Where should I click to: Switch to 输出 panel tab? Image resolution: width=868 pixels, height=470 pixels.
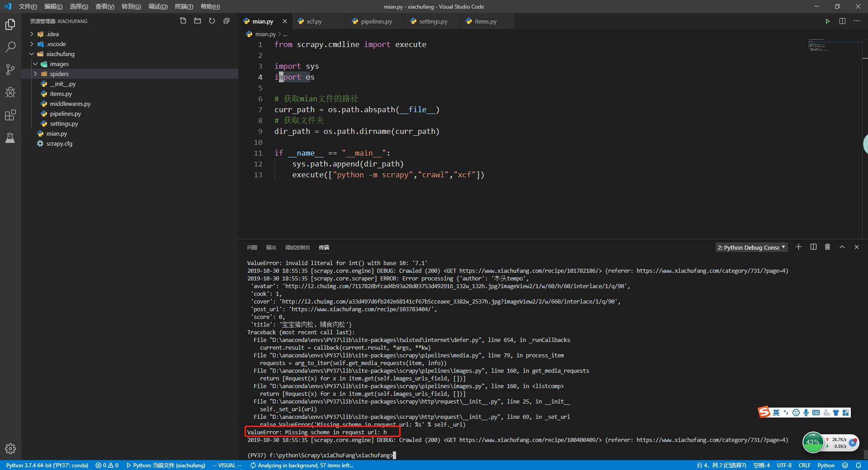(x=271, y=247)
